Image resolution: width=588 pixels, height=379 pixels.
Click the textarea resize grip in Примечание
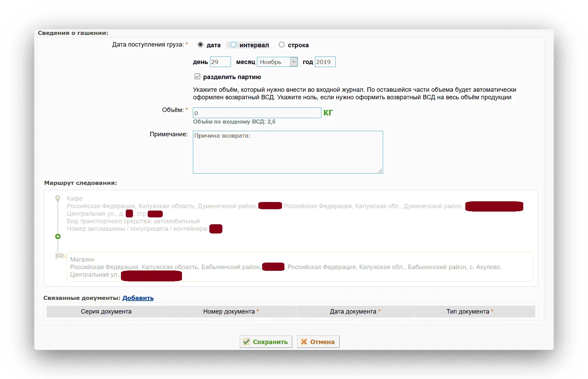click(x=380, y=170)
